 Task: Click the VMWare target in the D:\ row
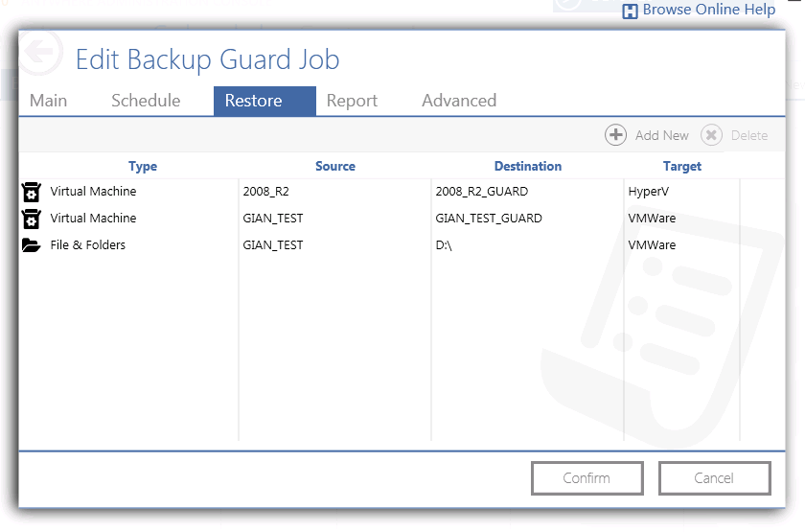click(x=652, y=245)
